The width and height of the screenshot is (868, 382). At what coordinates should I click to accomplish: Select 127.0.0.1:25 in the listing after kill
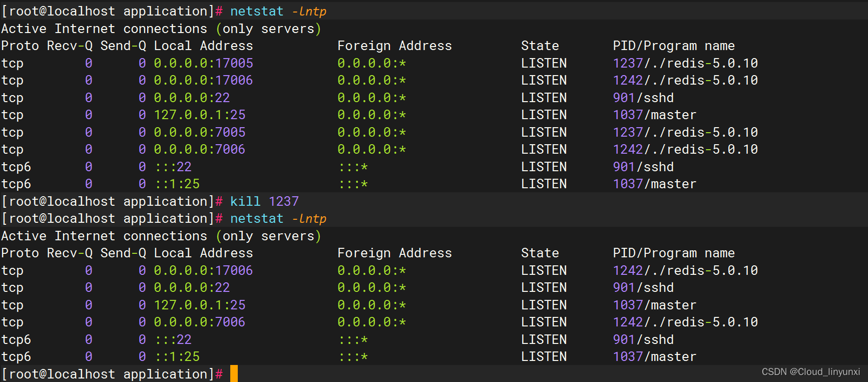[200, 305]
